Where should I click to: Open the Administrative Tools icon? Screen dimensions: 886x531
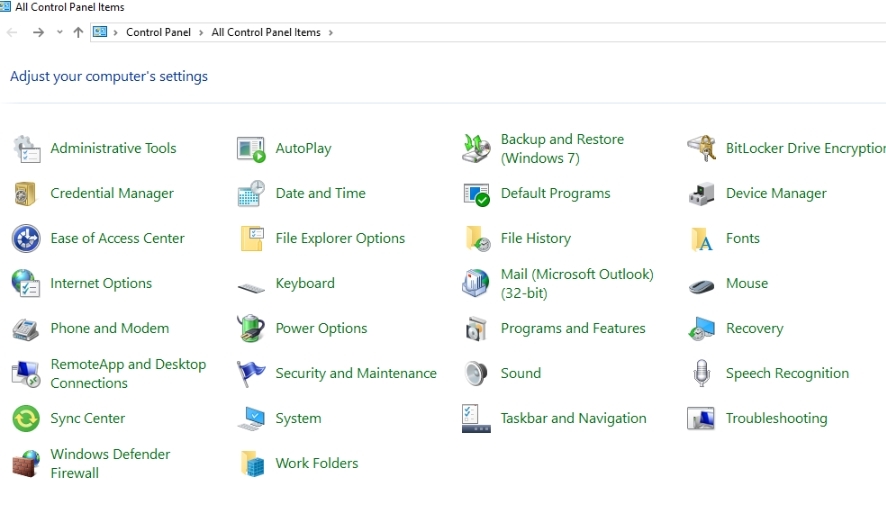coord(26,148)
